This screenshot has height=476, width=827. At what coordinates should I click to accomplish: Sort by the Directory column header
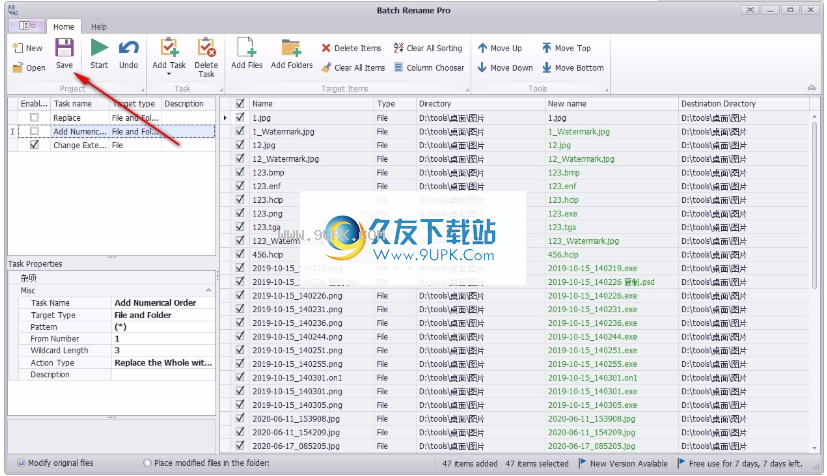coord(480,104)
